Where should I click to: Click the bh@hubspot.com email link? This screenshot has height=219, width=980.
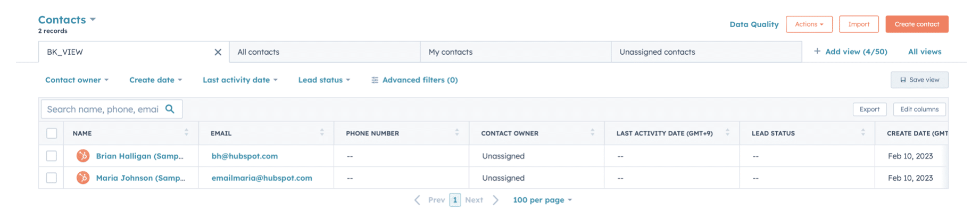point(245,156)
